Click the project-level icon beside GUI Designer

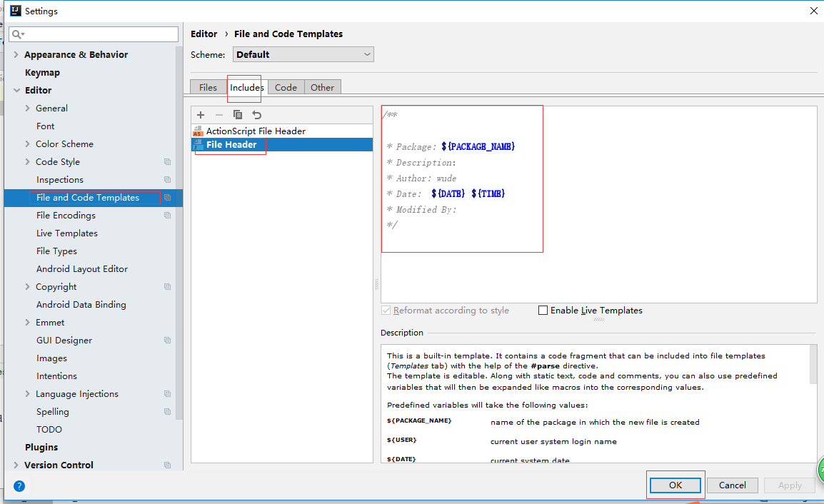[167, 341]
